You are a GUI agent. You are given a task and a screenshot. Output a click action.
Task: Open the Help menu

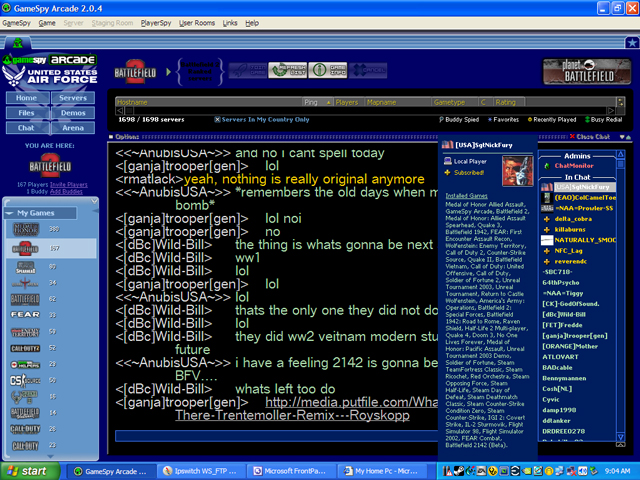(x=252, y=23)
